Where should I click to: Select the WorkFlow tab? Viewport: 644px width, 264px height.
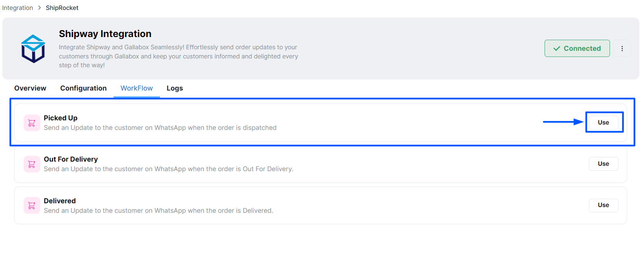137,88
